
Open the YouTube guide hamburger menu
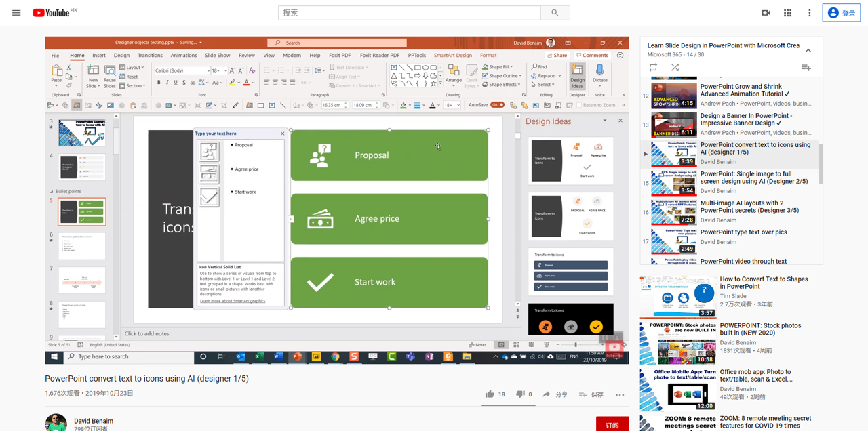pyautogui.click(x=16, y=13)
